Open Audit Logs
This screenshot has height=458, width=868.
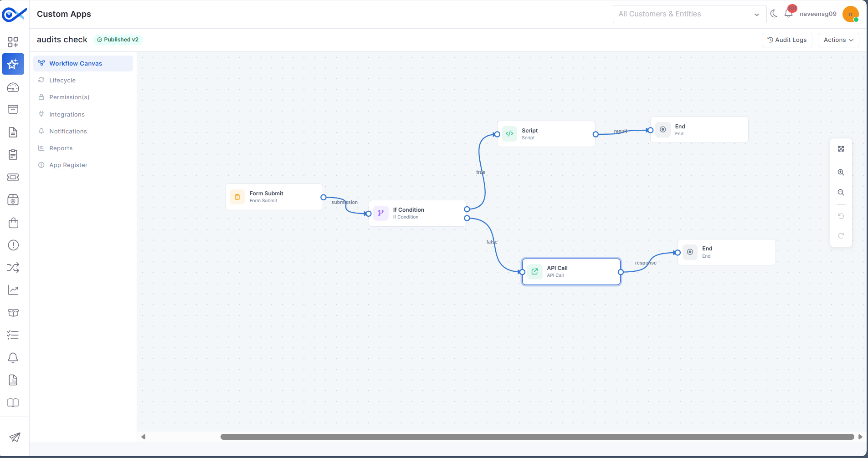click(x=787, y=40)
